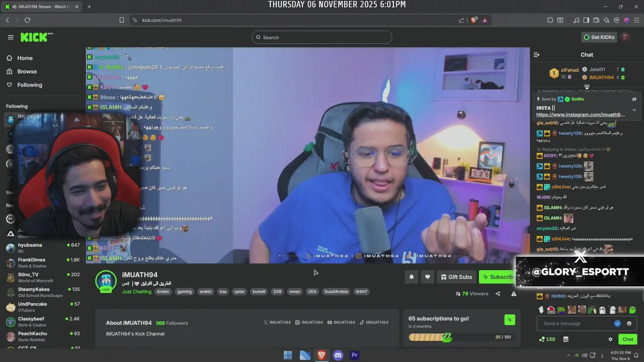The width and height of the screenshot is (644, 362).
Task: Open hyubsama channel in sidebar
Action: pyautogui.click(x=43, y=248)
